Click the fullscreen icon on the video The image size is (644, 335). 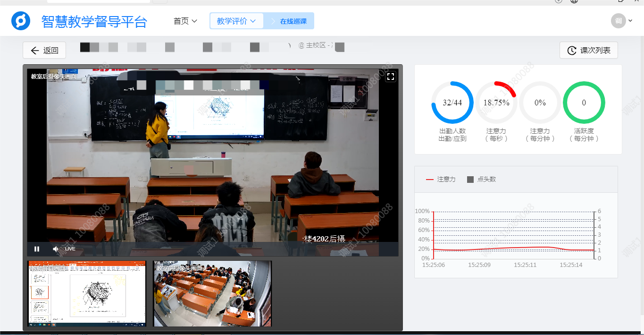(x=391, y=76)
